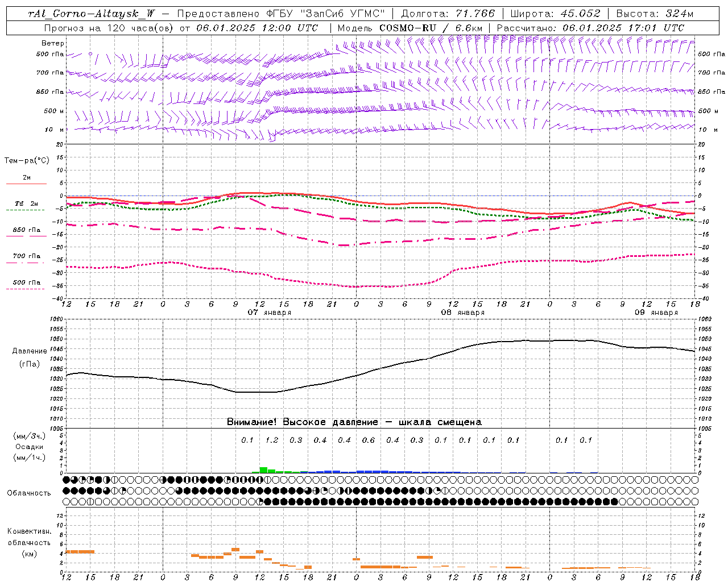
Task: Click the 09 января date label
Action: 656,312
